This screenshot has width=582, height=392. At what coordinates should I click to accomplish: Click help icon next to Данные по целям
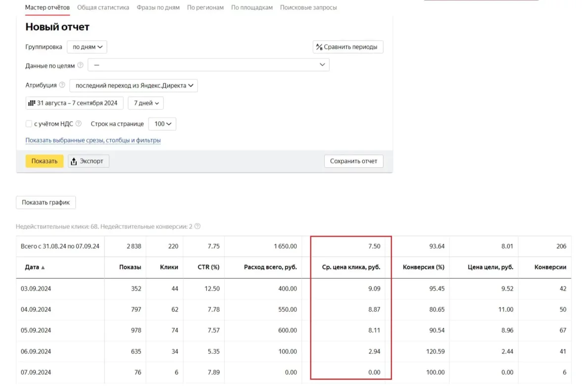80,65
